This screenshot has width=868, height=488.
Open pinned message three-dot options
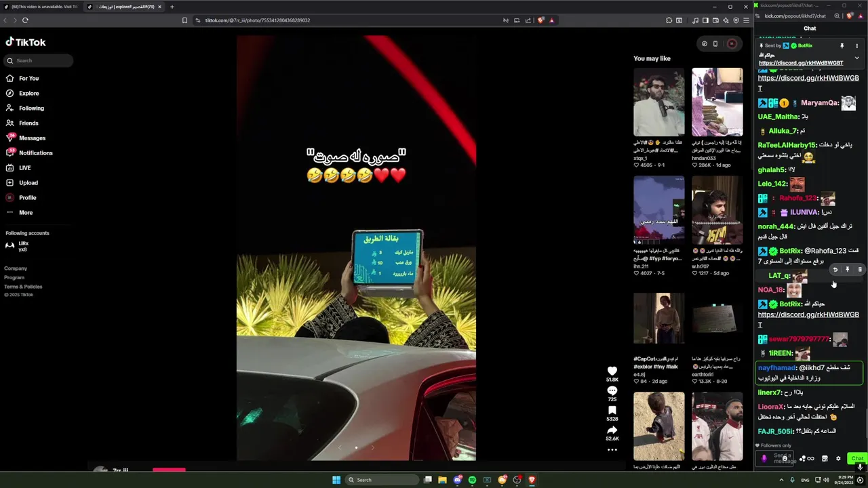click(856, 46)
